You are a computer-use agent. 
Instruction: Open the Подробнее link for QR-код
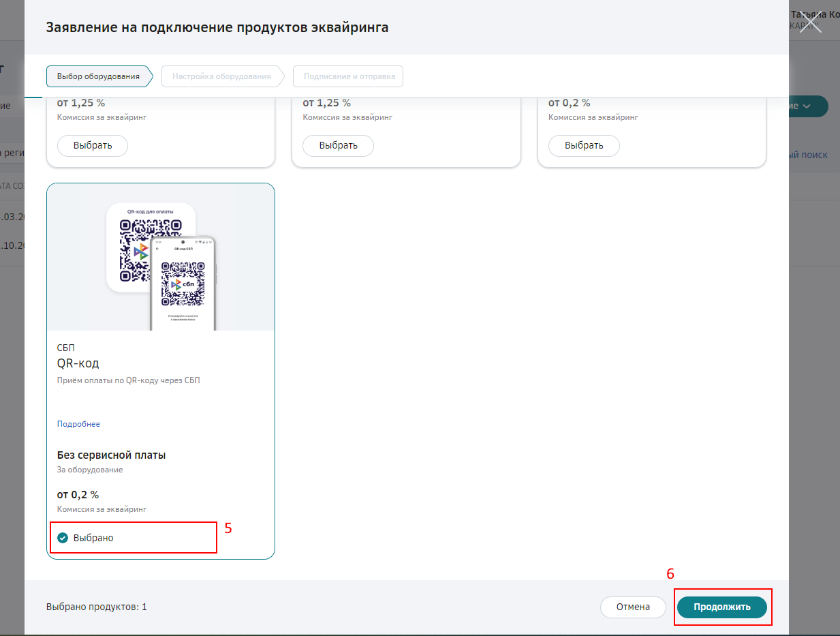coord(78,424)
